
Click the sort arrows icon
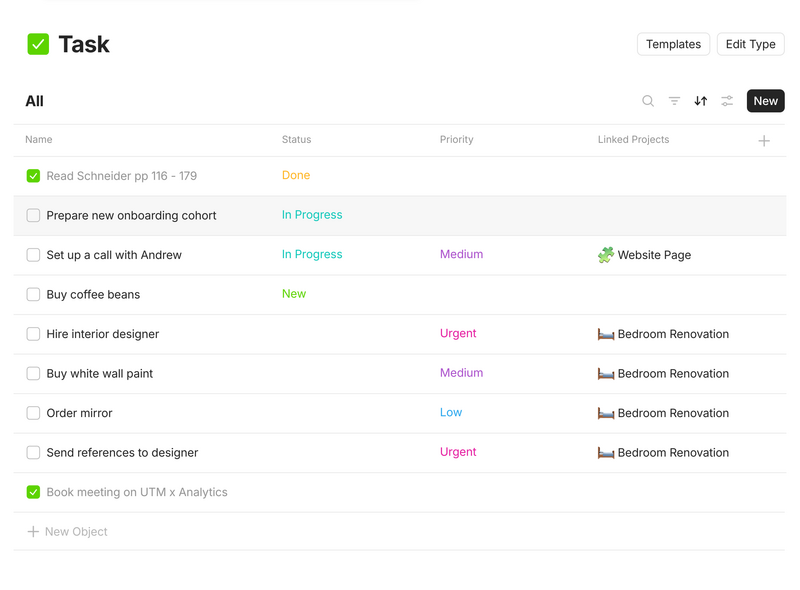click(x=701, y=101)
